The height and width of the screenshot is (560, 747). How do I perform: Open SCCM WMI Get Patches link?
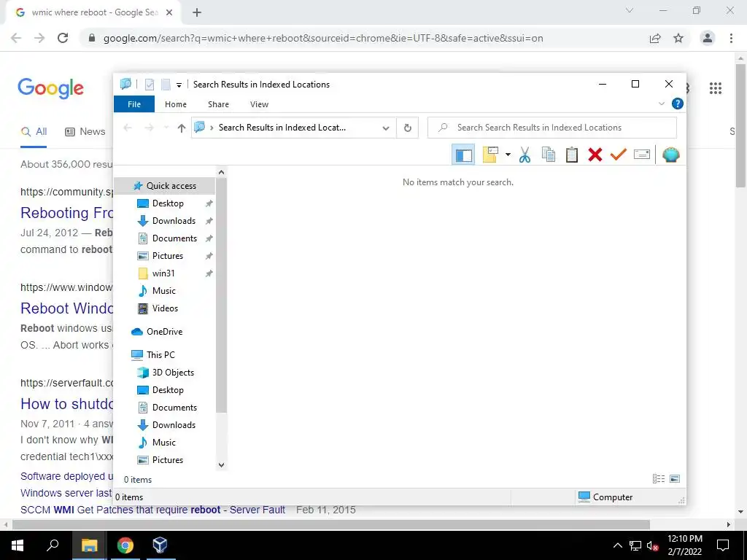click(x=153, y=510)
